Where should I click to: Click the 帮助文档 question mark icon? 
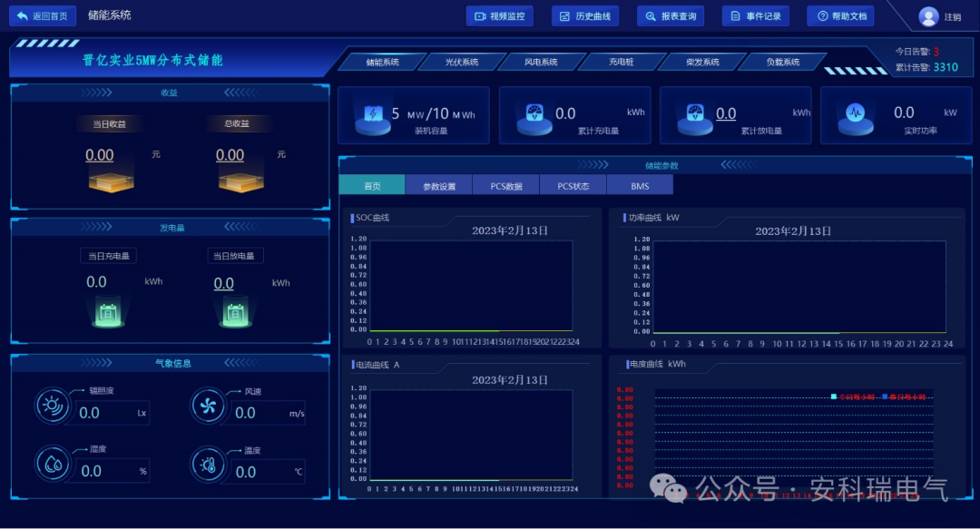click(822, 16)
